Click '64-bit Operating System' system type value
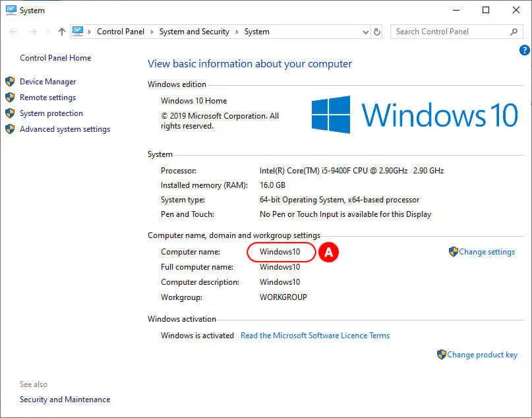Screen dimensions: 532x418 click(x=340, y=200)
